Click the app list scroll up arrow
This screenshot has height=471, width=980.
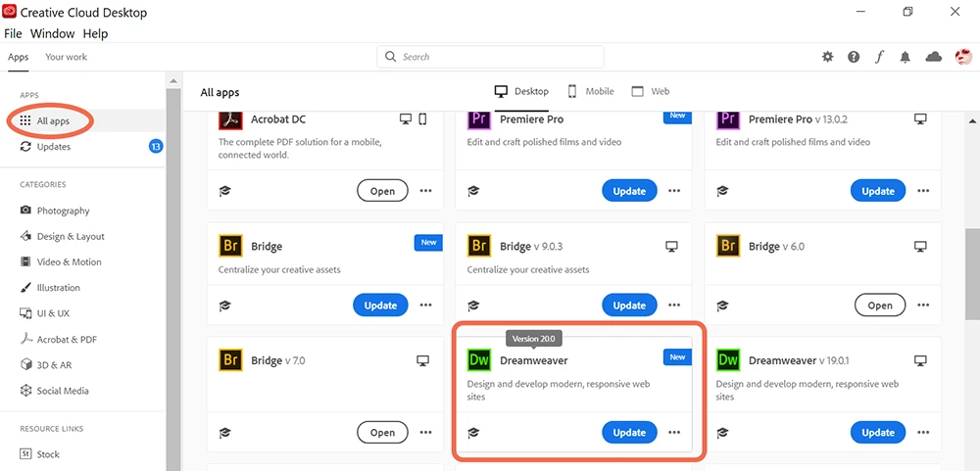tap(972, 120)
